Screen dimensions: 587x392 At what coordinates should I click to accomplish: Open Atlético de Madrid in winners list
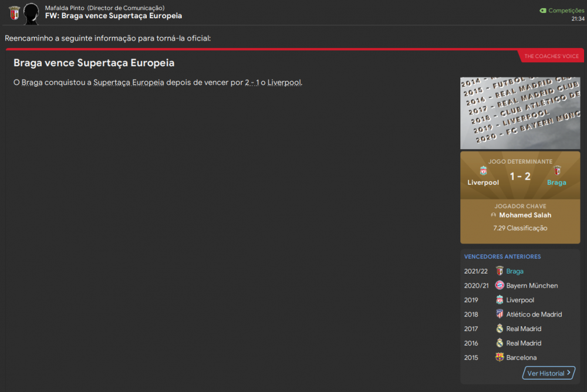534,314
